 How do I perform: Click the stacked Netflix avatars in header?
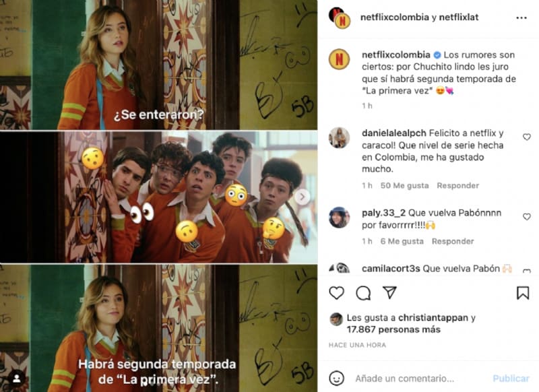(x=340, y=18)
